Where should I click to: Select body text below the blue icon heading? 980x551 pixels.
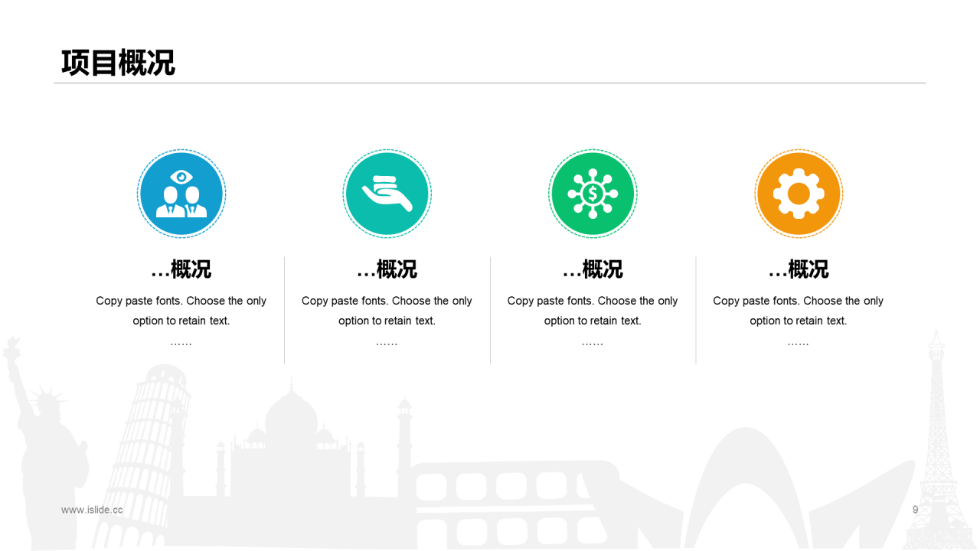click(181, 311)
